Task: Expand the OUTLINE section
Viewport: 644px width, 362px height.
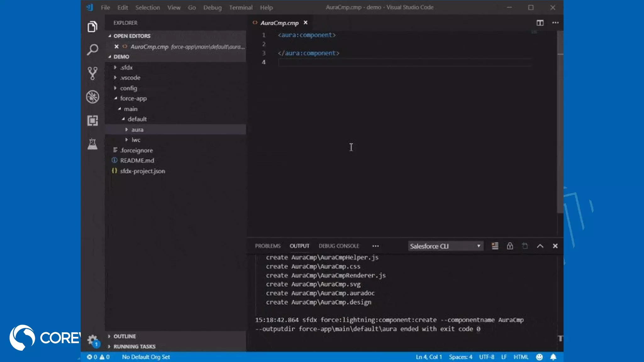Action: click(x=125, y=336)
